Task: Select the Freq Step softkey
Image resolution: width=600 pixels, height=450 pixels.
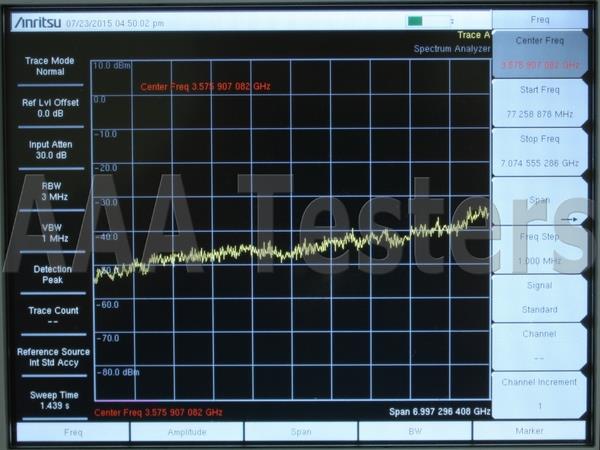Action: pyautogui.click(x=540, y=249)
